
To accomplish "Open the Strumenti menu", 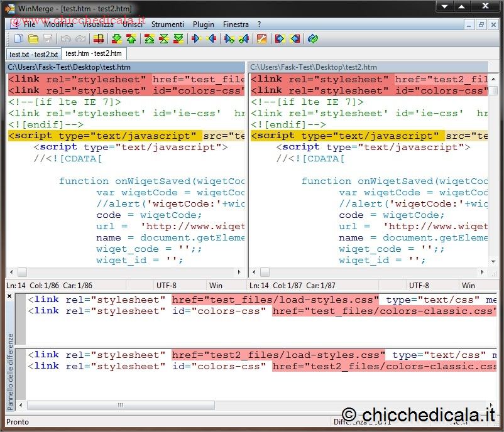I will 168,24.
